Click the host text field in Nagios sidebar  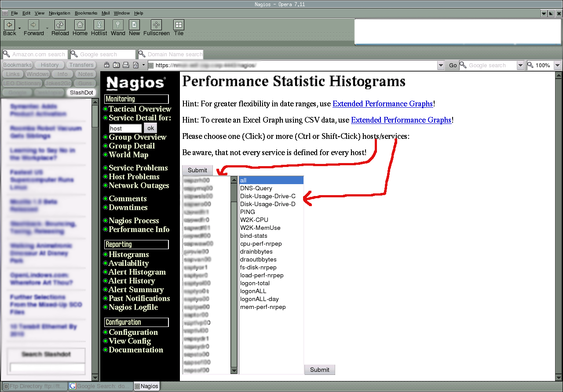[125, 128]
